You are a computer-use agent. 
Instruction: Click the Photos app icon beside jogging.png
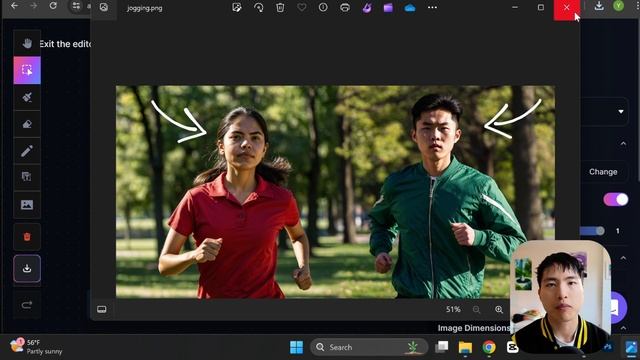tap(104, 7)
